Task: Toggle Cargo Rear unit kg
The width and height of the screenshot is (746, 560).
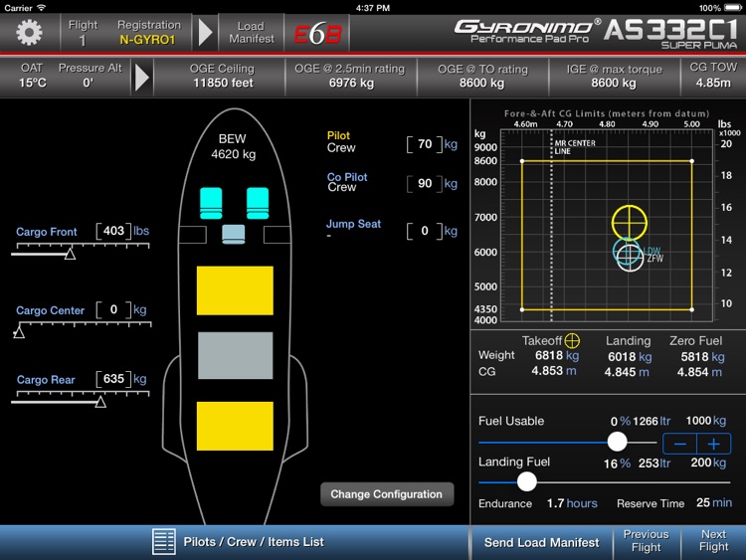Action: click(x=140, y=379)
